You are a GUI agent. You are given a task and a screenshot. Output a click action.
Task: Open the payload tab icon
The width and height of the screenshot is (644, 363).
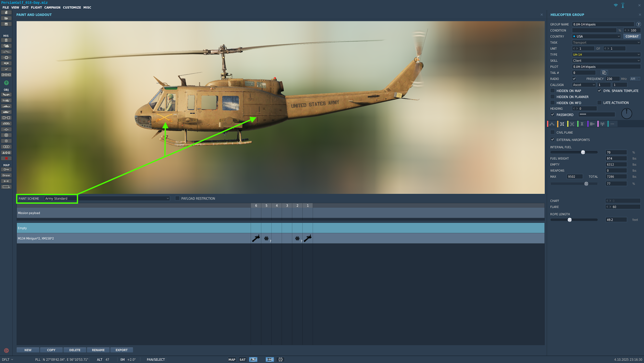pos(562,124)
